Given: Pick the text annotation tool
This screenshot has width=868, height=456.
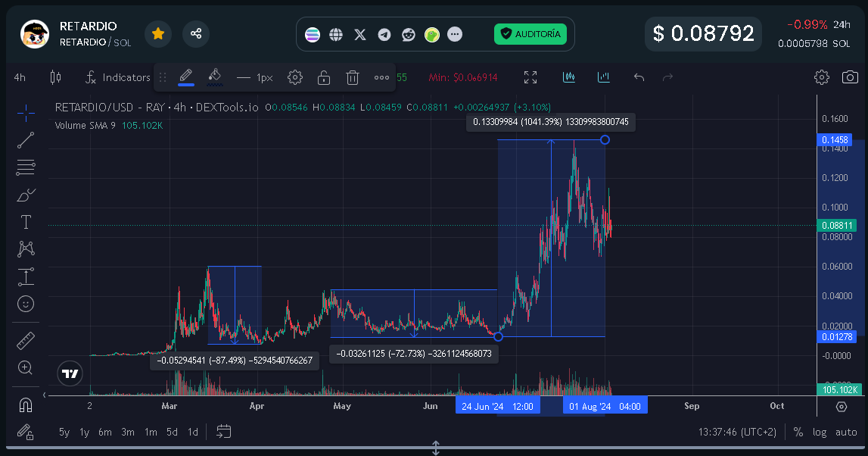Looking at the screenshot, I should pos(25,222).
